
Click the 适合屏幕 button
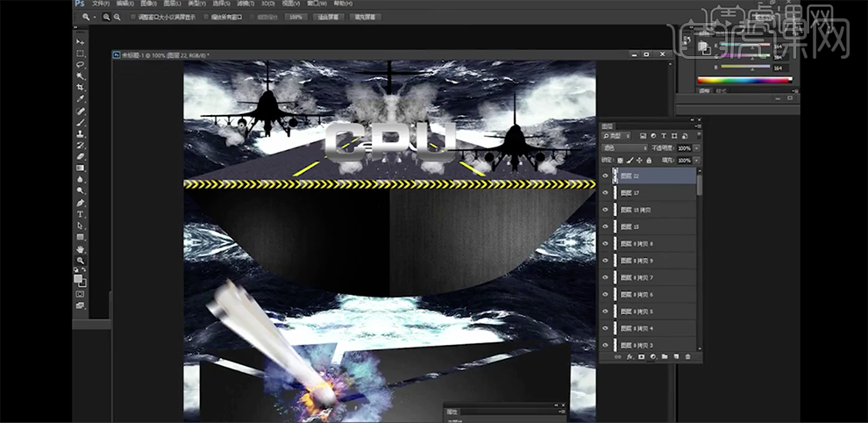point(327,17)
